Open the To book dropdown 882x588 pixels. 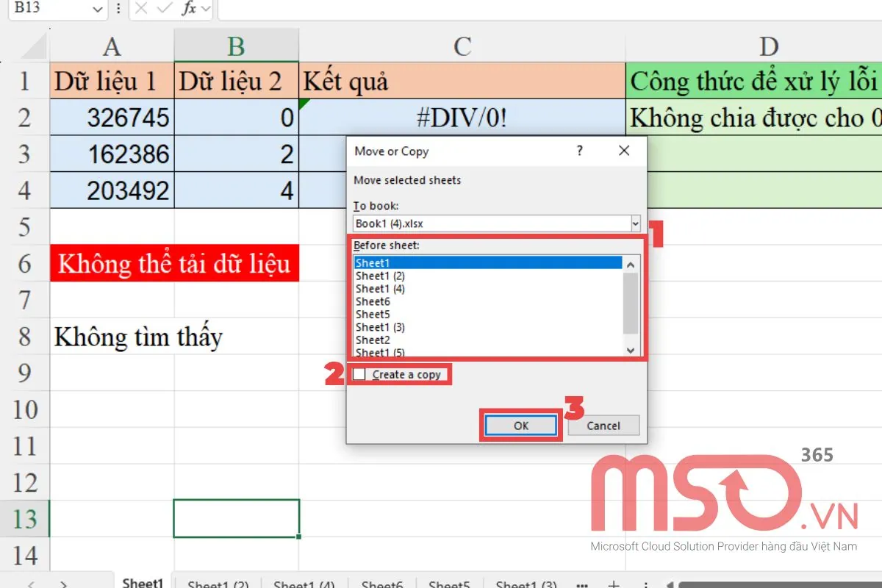click(634, 223)
